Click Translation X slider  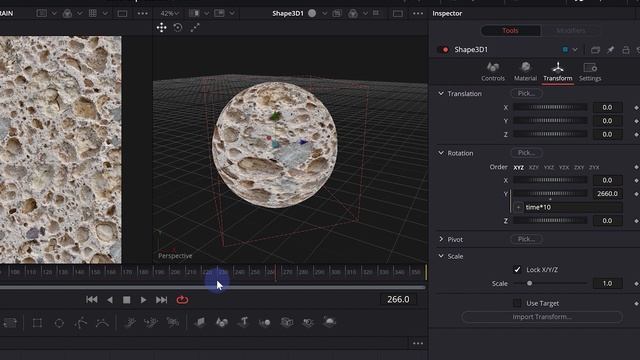550,107
